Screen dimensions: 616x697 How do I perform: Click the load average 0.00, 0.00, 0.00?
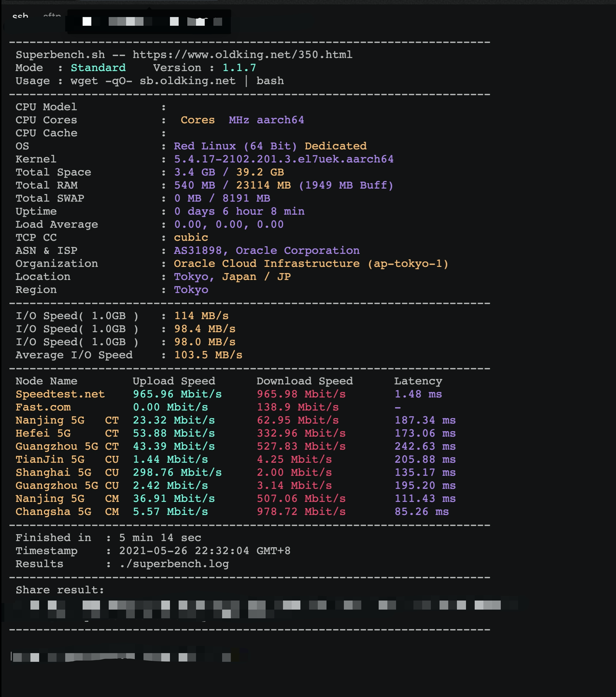click(x=229, y=224)
